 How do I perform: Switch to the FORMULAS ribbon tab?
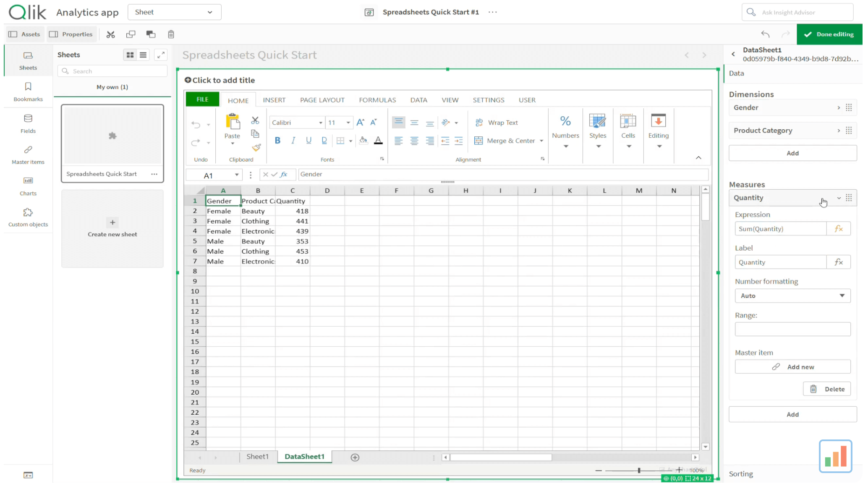[x=377, y=100]
